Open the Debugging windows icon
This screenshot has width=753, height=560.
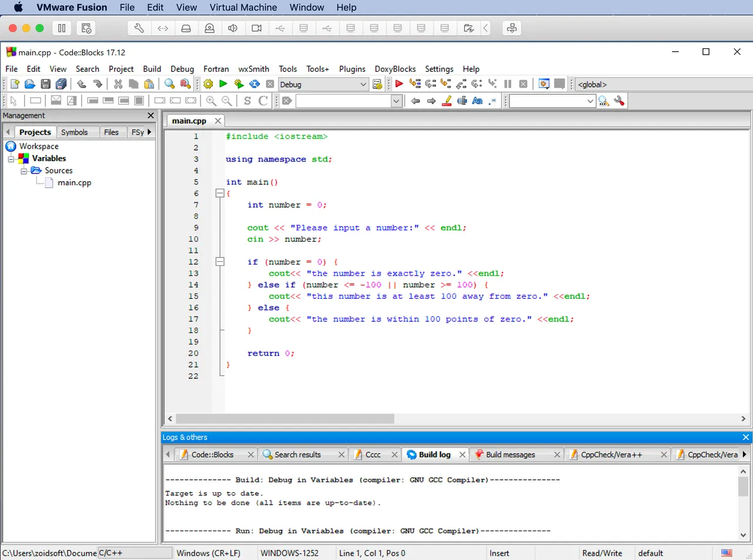click(x=544, y=84)
